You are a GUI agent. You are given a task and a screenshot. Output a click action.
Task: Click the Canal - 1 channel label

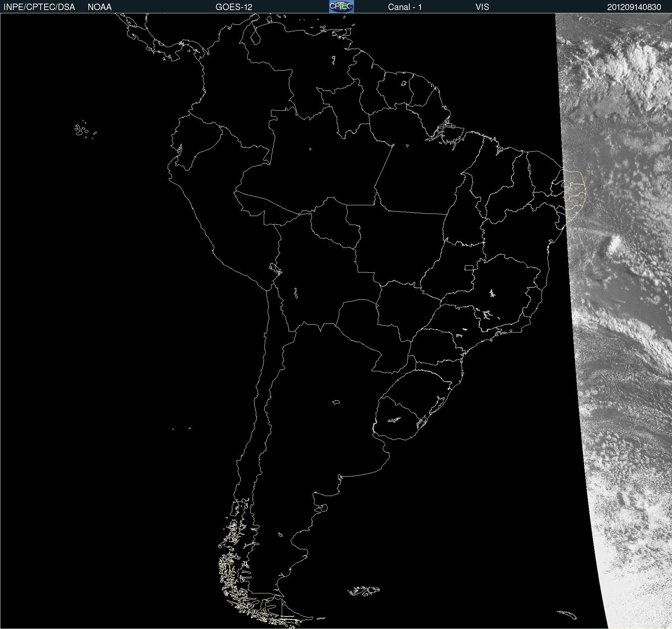405,7
